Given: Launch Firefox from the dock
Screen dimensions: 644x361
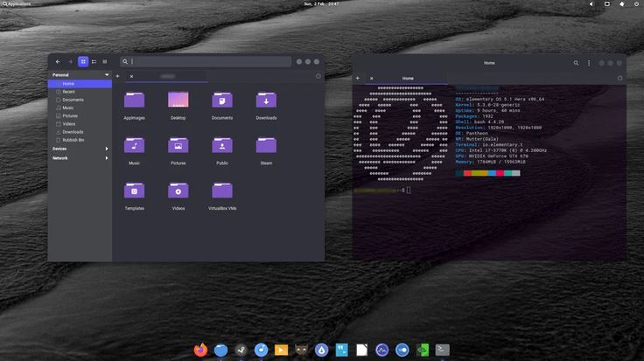Looking at the screenshot, I should point(201,350).
